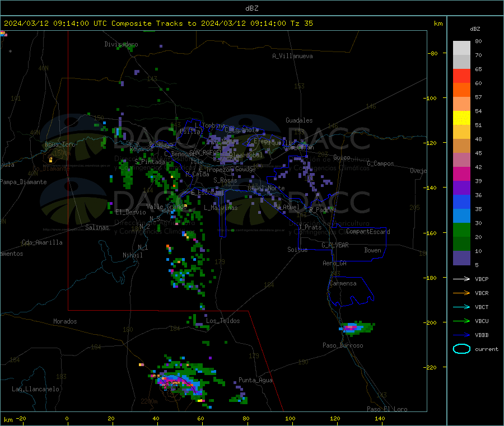504x426 pixels.
Task: Select the bright blue 35-36 dBZ band
Action: click(461, 202)
